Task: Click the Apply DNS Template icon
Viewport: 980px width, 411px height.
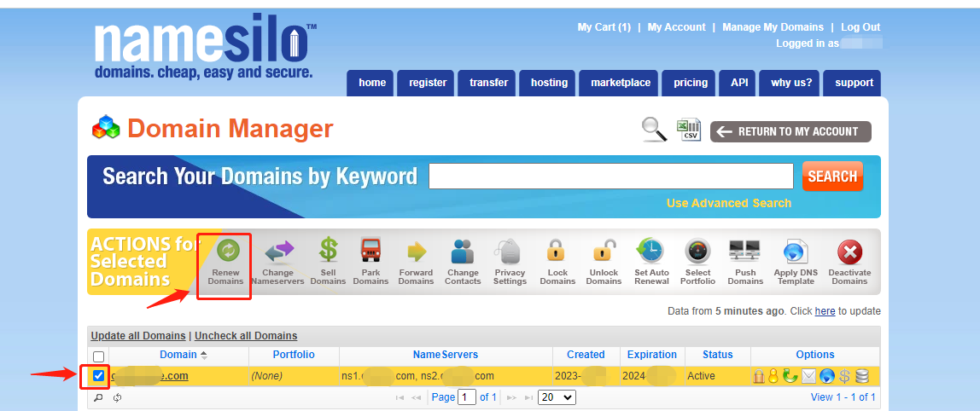Action: [x=795, y=252]
